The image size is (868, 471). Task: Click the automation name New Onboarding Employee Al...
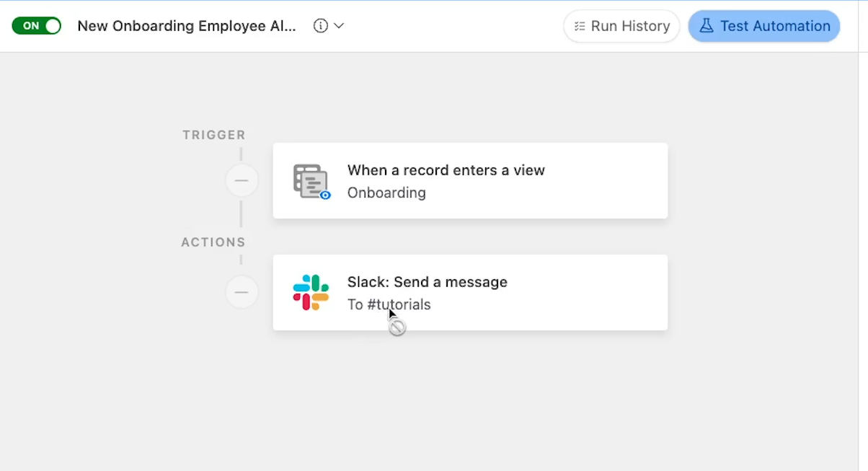[x=187, y=26]
